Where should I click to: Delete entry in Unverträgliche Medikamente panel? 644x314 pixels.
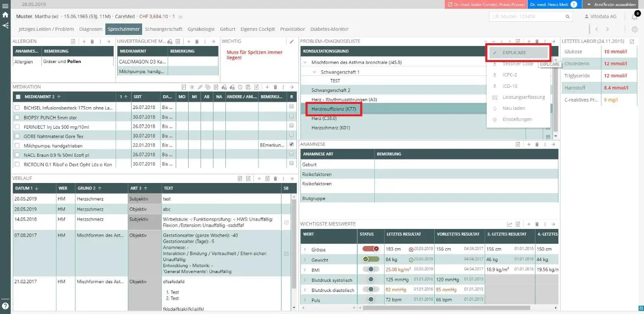(x=196, y=41)
